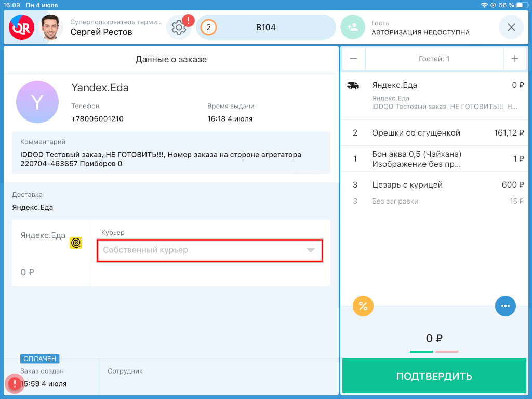This screenshot has width=532, height=399.
Task: Click the Данные о заказе header
Action: (x=171, y=59)
